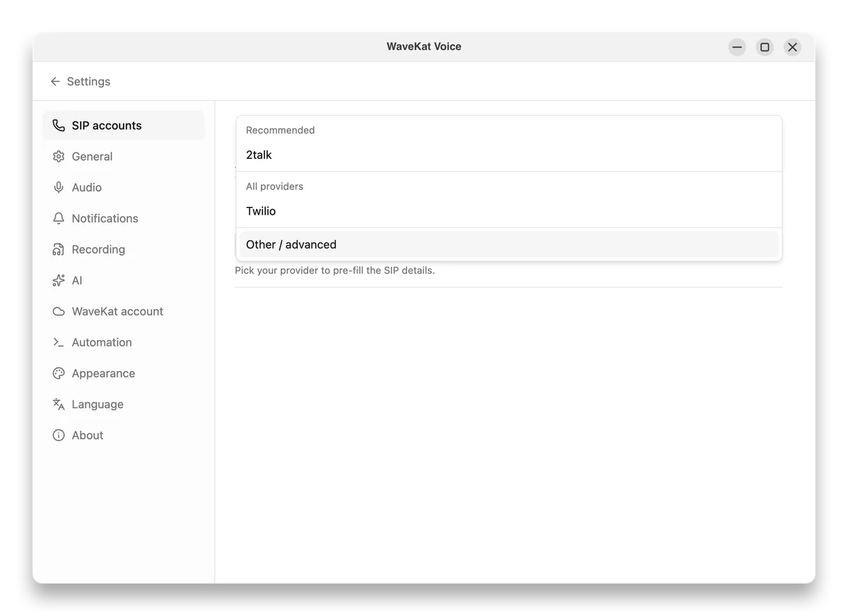
Task: Open the Recording settings
Action: 124,250
